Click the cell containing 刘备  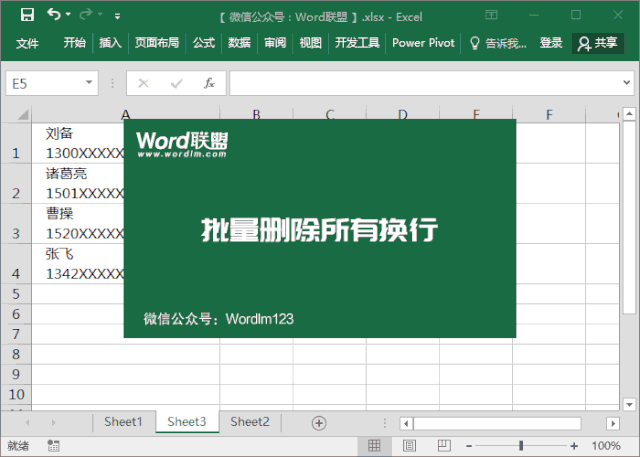[78, 143]
